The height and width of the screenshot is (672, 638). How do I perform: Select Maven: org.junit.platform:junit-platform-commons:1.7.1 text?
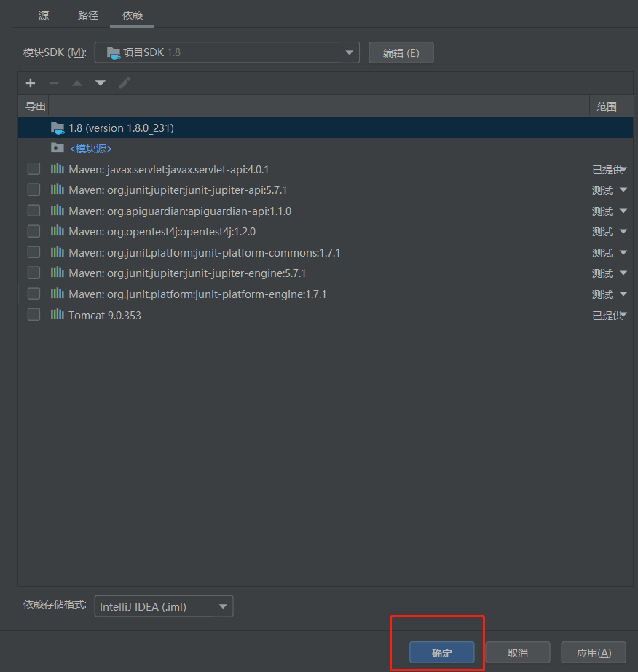click(x=204, y=253)
